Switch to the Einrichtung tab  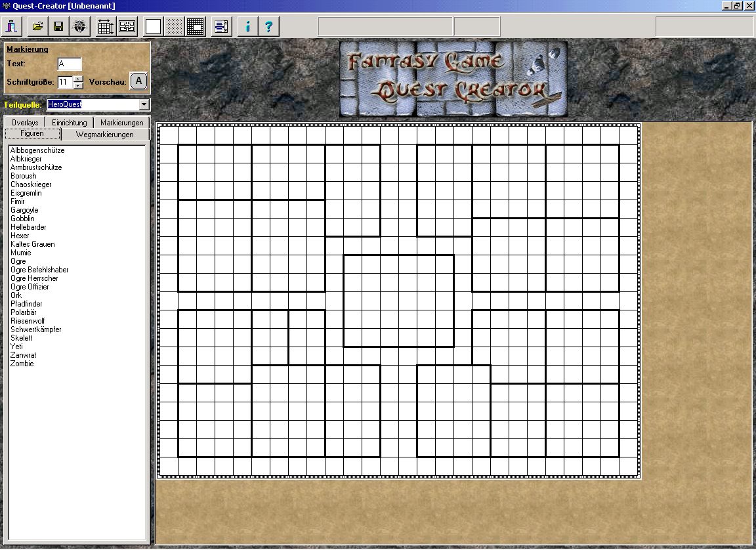tap(70, 123)
